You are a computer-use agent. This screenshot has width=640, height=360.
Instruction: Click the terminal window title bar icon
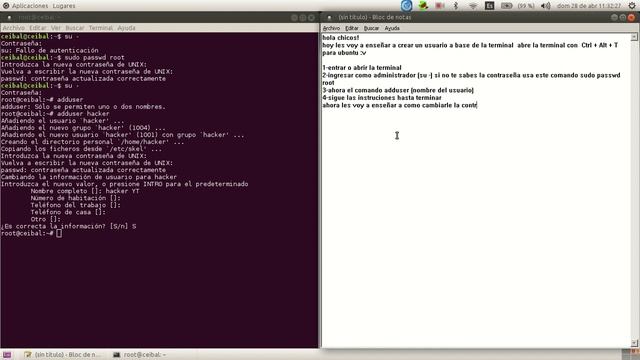click(9, 18)
